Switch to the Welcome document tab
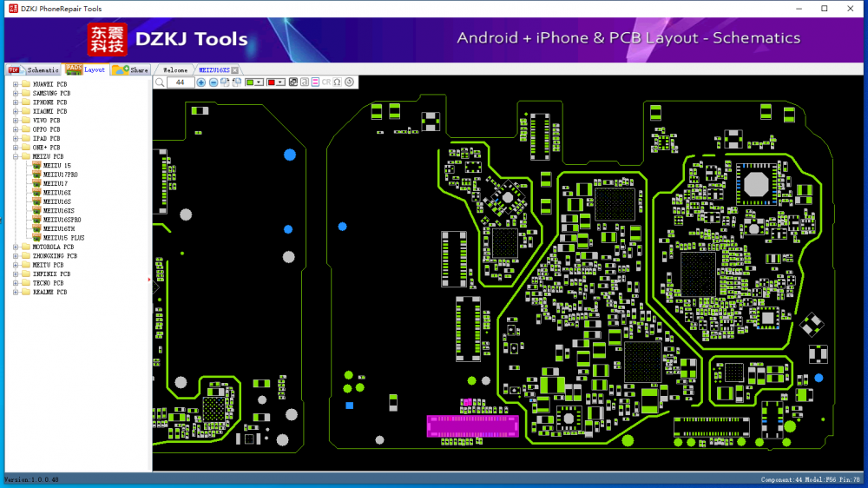This screenshot has height=488, width=868. point(174,69)
